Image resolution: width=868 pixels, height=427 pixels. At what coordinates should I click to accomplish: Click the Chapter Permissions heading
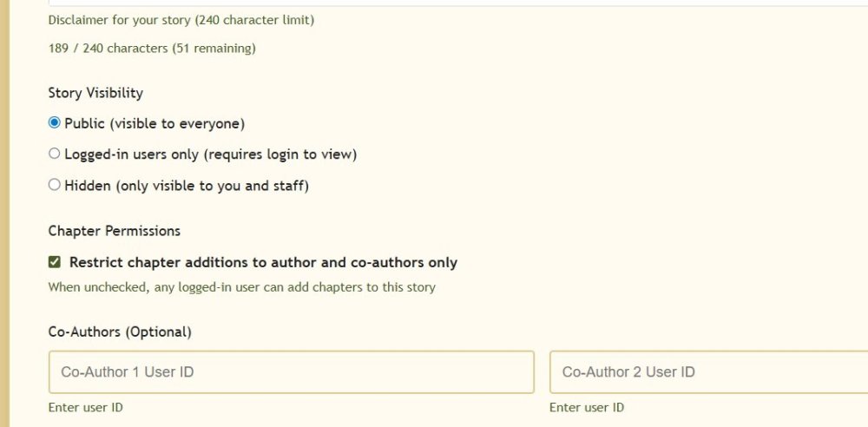pyautogui.click(x=115, y=231)
